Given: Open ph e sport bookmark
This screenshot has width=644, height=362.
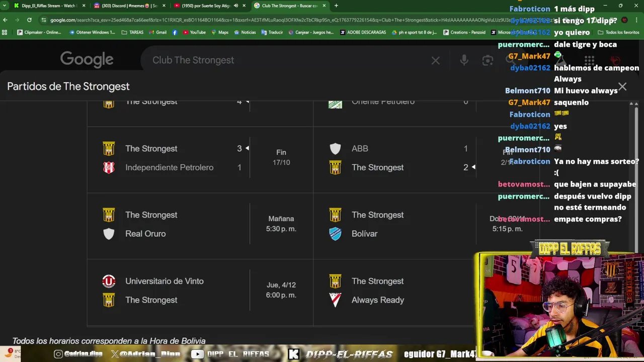Looking at the screenshot, I should 415,32.
